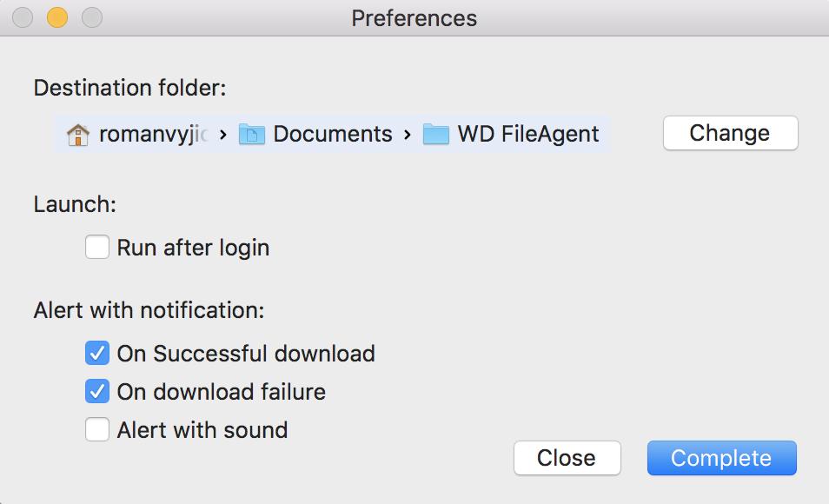This screenshot has width=829, height=504.
Task: Click the Alert with sound label text
Action: click(202, 430)
